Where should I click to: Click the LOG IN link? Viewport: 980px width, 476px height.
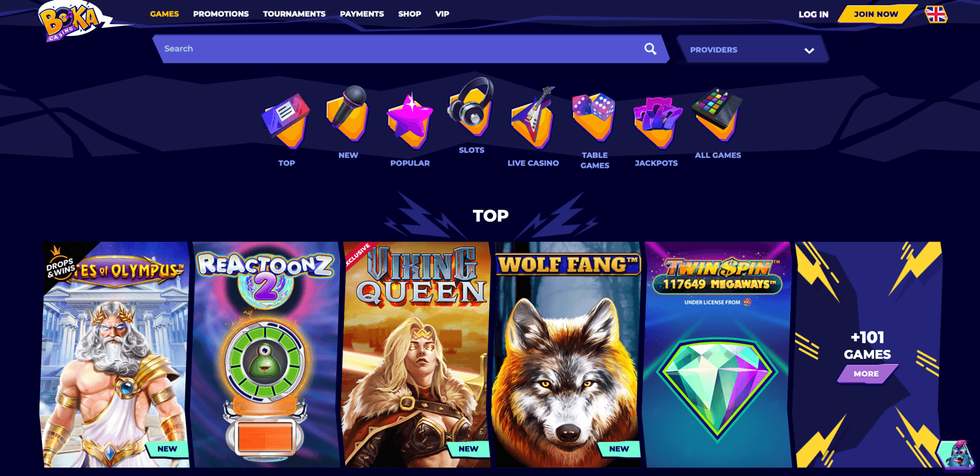coord(813,14)
